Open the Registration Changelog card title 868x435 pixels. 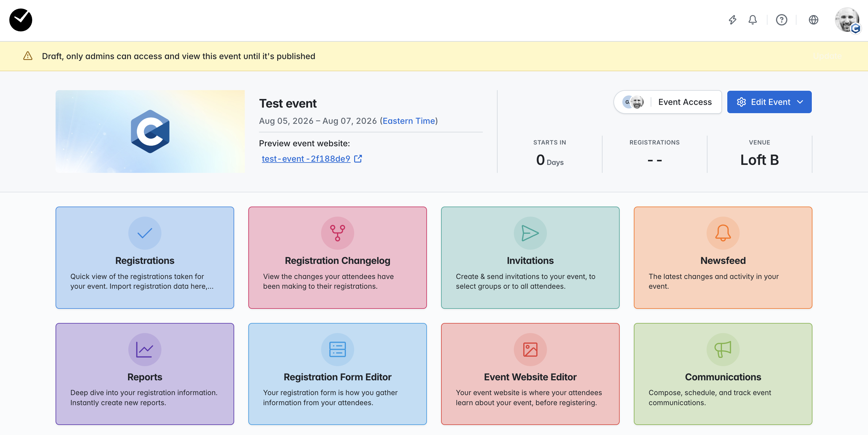(337, 260)
